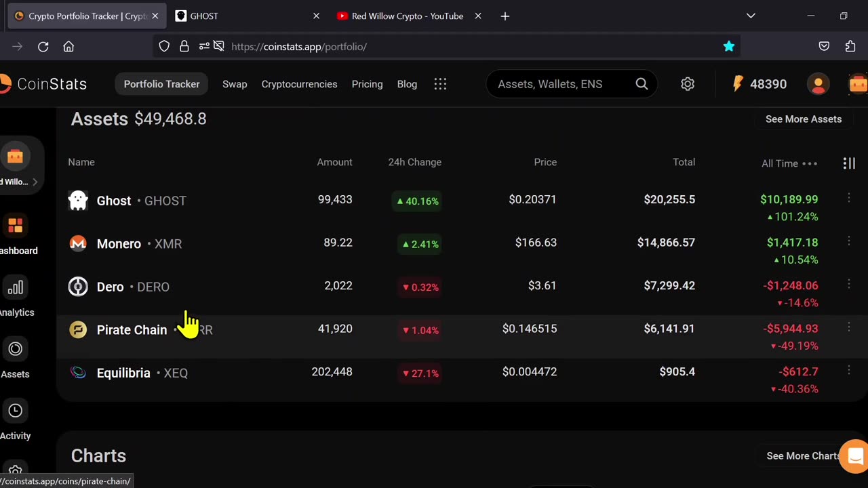Close the GHOST browser tab
Image resolution: width=868 pixels, height=488 pixels.
(316, 16)
